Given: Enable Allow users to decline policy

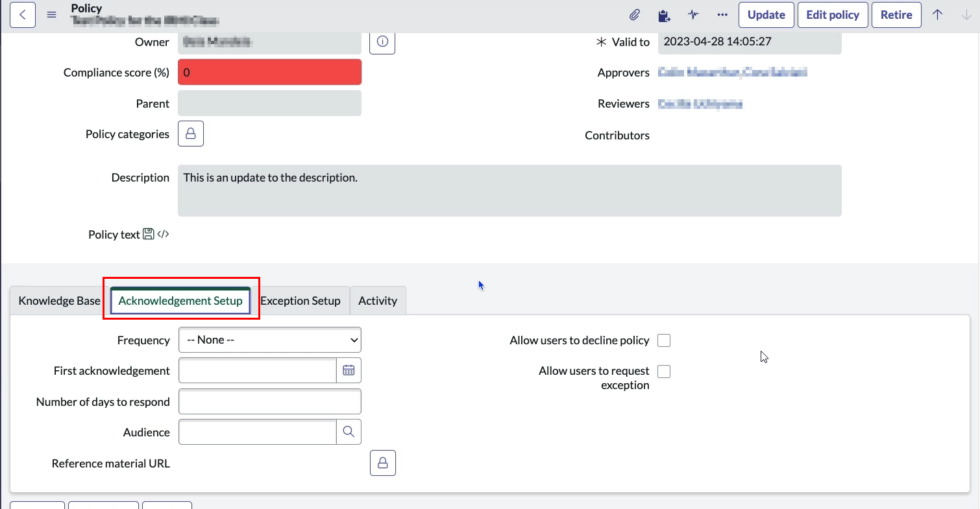Looking at the screenshot, I should click(x=664, y=340).
